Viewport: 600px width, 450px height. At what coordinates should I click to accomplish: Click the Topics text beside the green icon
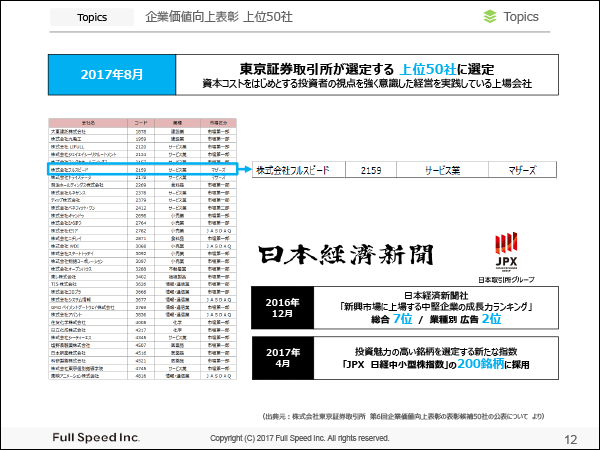point(521,17)
